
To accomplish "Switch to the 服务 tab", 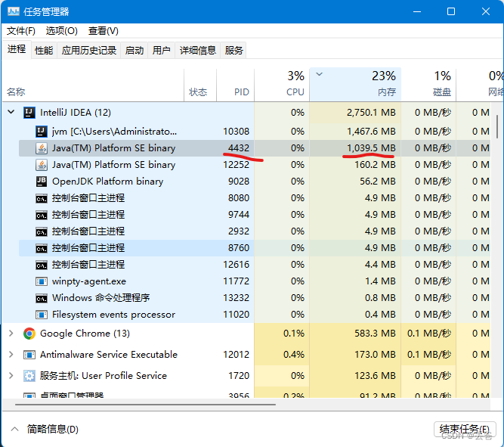I will click(x=233, y=51).
